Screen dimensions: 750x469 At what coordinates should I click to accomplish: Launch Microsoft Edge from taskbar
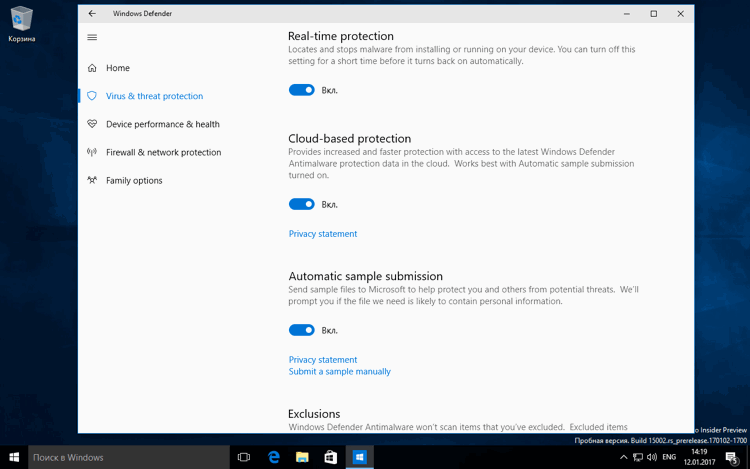[x=273, y=458]
